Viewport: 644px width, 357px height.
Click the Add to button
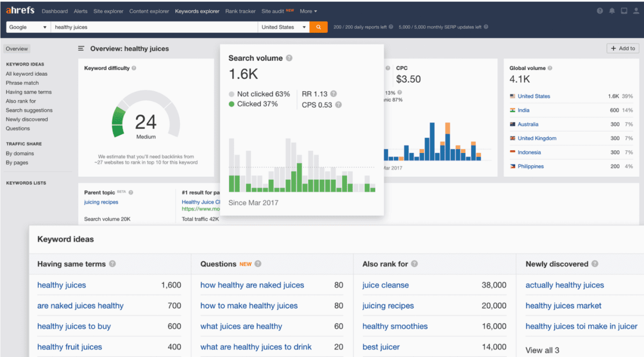click(x=623, y=48)
